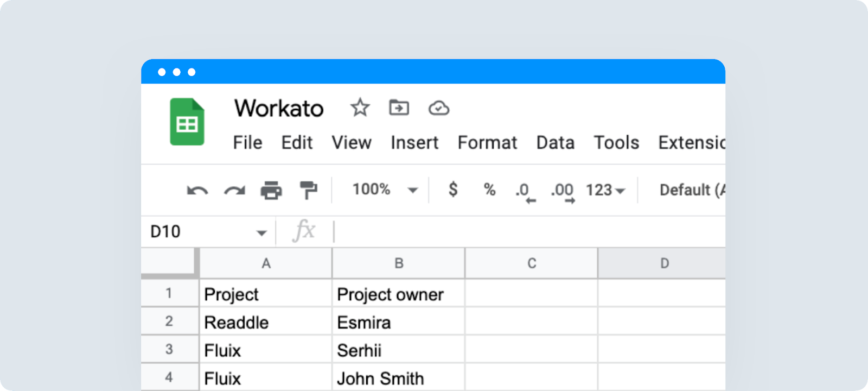Viewport: 868px width, 391px height.
Task: Print the spreadsheet
Action: click(x=271, y=190)
